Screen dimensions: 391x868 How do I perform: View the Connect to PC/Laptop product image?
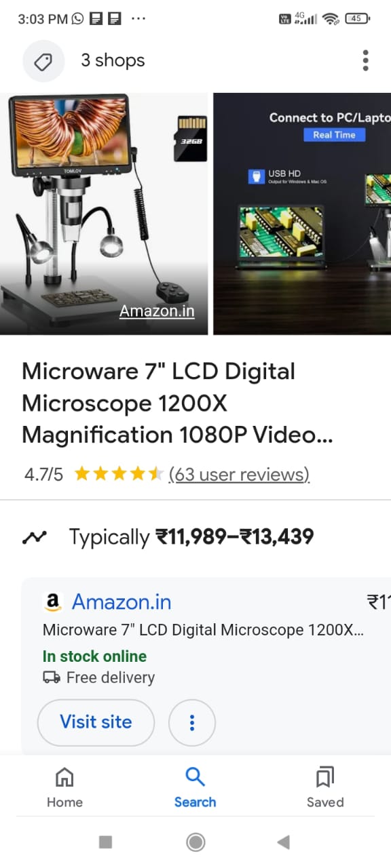(x=302, y=214)
